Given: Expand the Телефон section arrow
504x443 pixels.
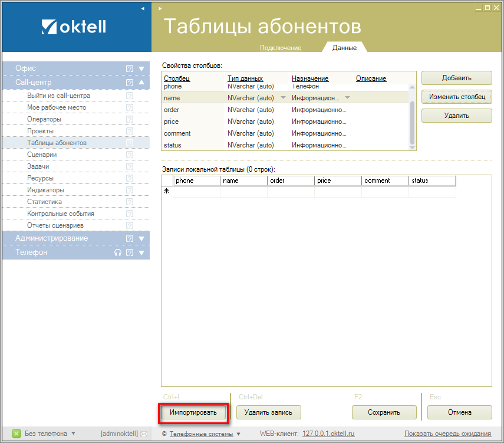Looking at the screenshot, I should (x=141, y=253).
